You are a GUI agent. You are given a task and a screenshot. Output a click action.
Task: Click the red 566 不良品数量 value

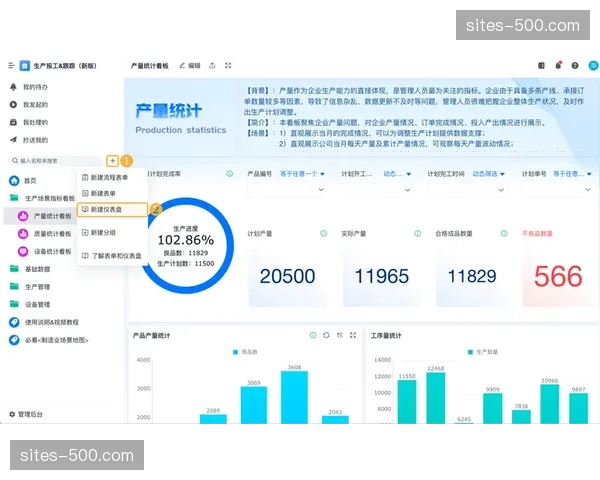coord(558,276)
